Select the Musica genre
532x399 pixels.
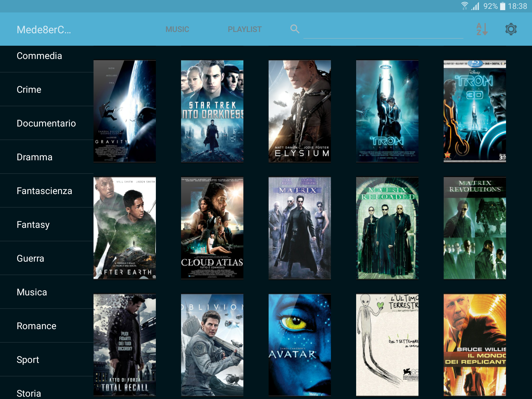(47, 292)
